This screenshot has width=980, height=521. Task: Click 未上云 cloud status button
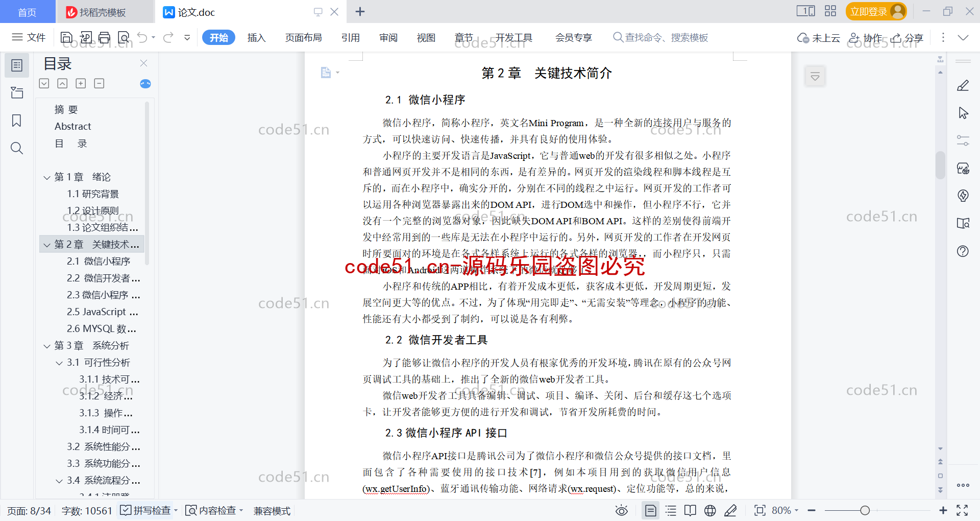point(819,37)
